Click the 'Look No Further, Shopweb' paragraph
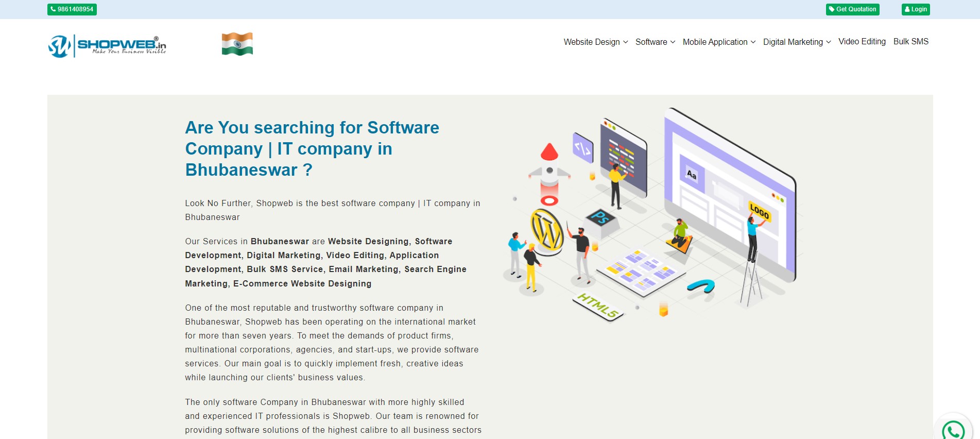Screen dimensions: 980x439 tap(333, 210)
